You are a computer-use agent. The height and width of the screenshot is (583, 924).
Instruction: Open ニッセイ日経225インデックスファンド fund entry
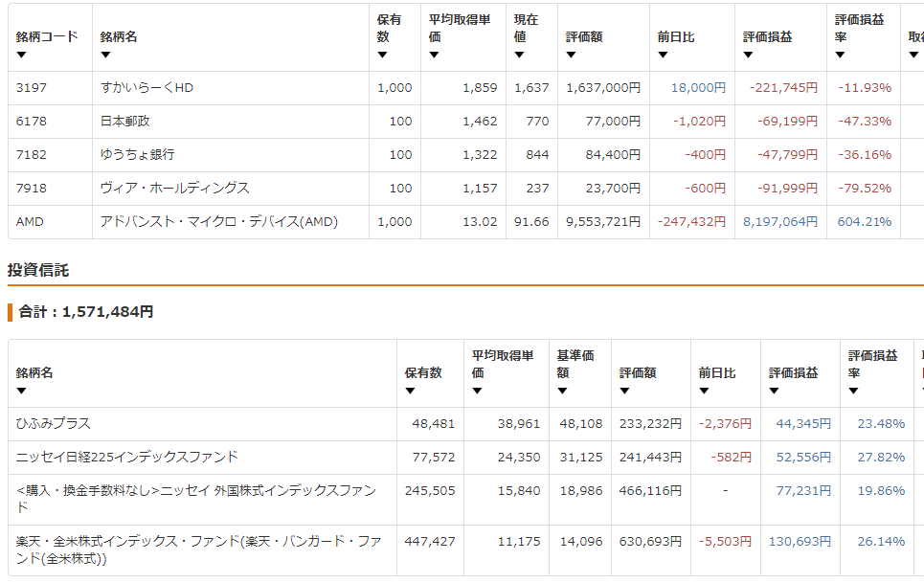tap(127, 457)
